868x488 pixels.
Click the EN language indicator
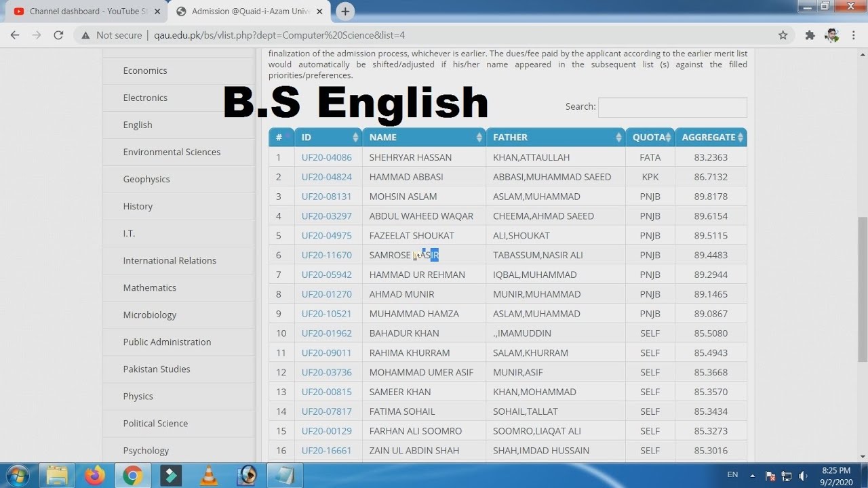coord(732,475)
